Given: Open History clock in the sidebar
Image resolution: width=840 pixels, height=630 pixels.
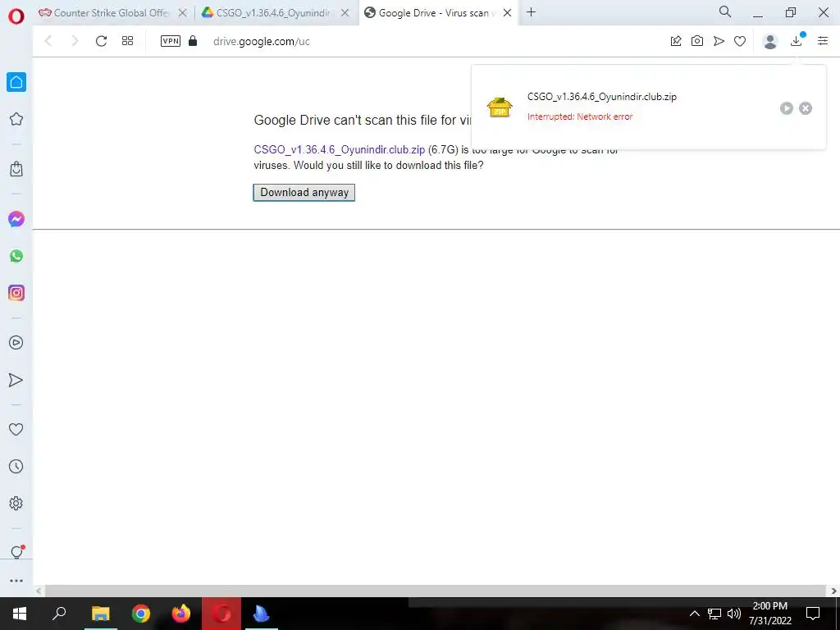Looking at the screenshot, I should pos(16,466).
